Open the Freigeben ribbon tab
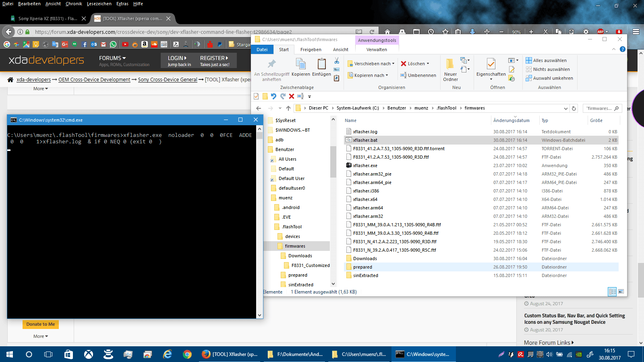 pos(311,50)
